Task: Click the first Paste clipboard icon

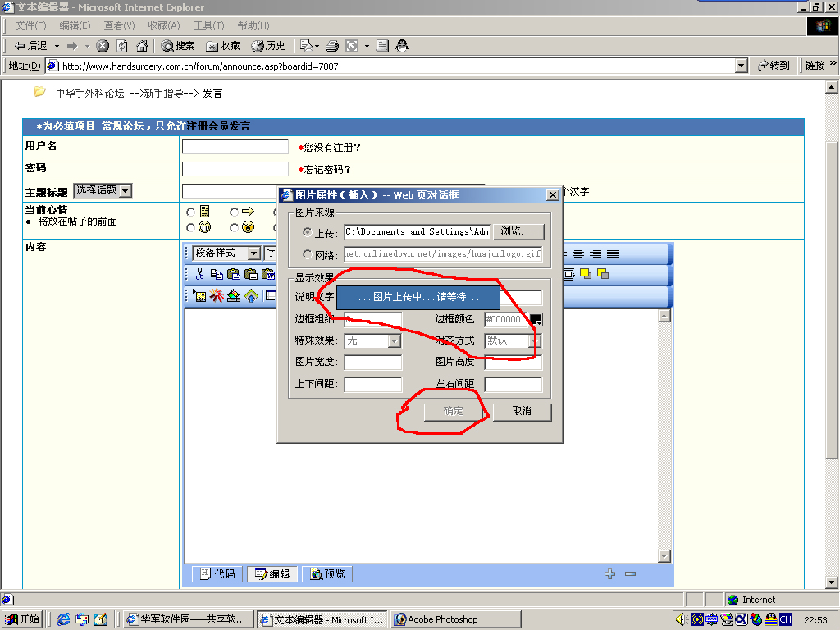Action: tap(234, 274)
